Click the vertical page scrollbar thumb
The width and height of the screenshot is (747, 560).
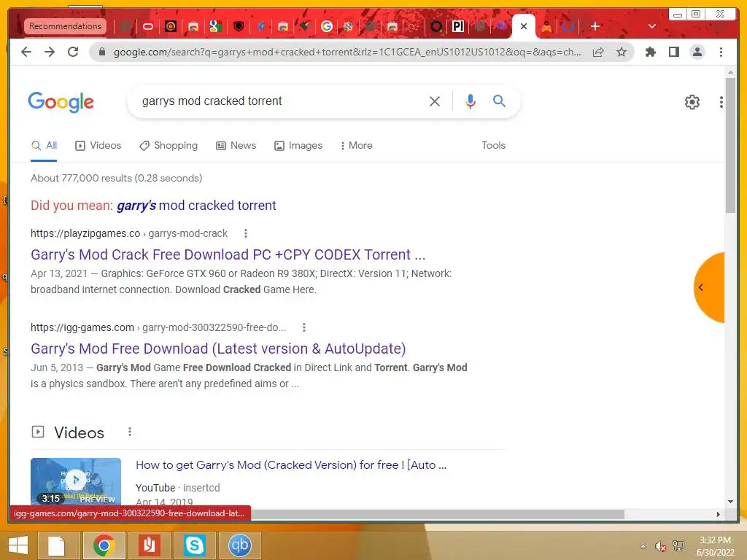tap(730, 145)
